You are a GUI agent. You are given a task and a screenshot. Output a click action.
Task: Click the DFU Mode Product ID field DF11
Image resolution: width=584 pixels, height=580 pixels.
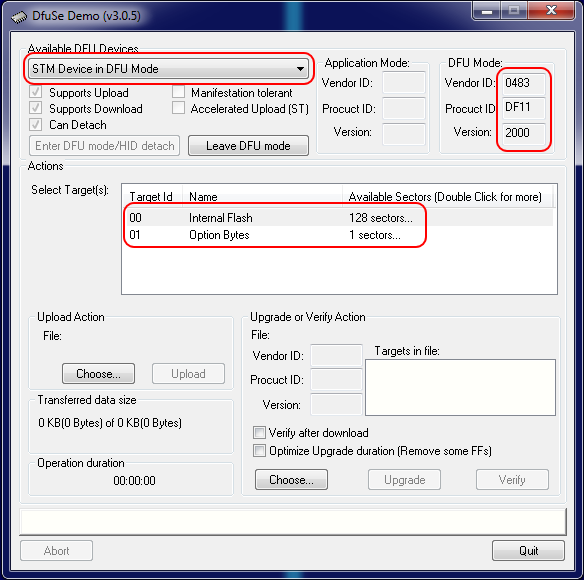(x=524, y=108)
